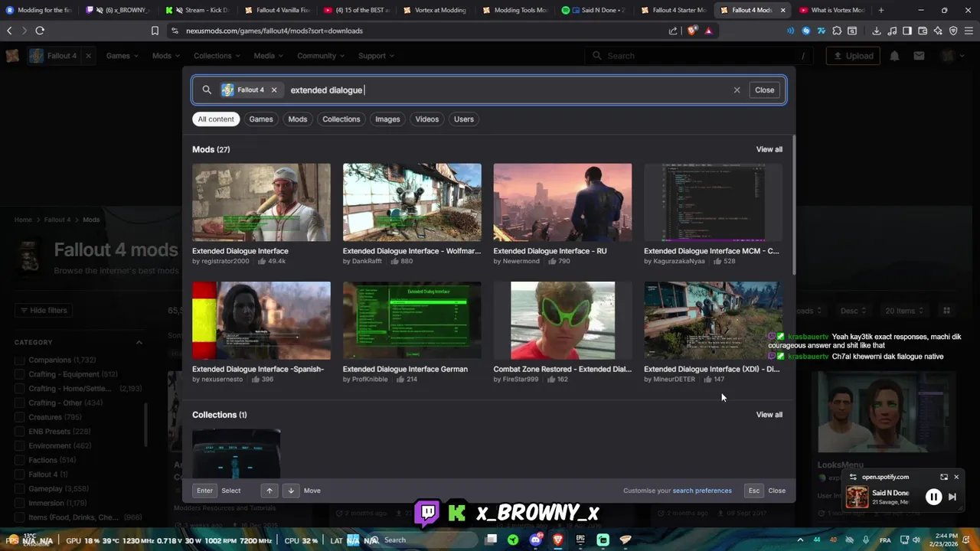Click the Windows taskbar Search box
Viewport: 980px width, 551px height.
[x=421, y=540]
